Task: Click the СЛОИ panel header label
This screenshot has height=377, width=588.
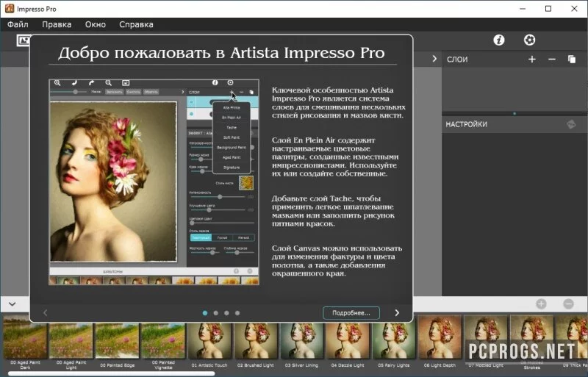Action: 457,60
